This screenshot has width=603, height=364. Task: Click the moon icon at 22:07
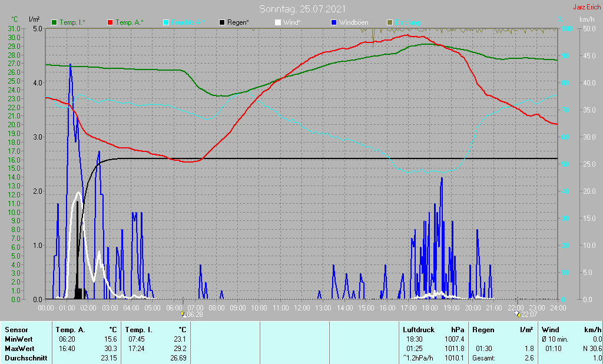[x=518, y=314]
